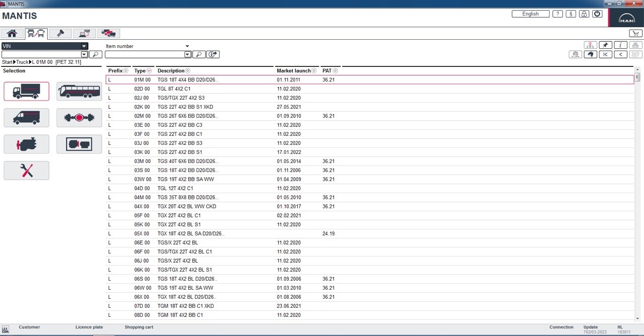This screenshot has width=644, height=336.
Task: Jump to first with the |< button
Action: (605, 54)
